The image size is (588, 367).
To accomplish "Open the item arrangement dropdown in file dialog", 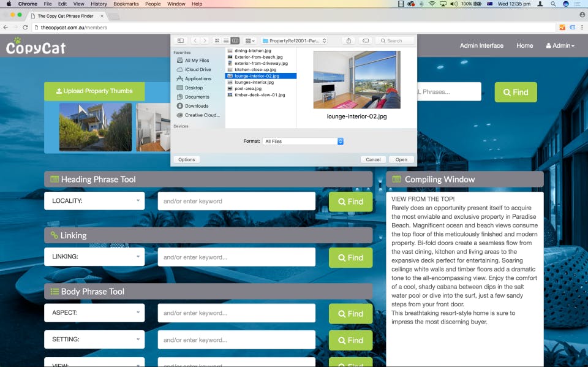I will pyautogui.click(x=250, y=40).
